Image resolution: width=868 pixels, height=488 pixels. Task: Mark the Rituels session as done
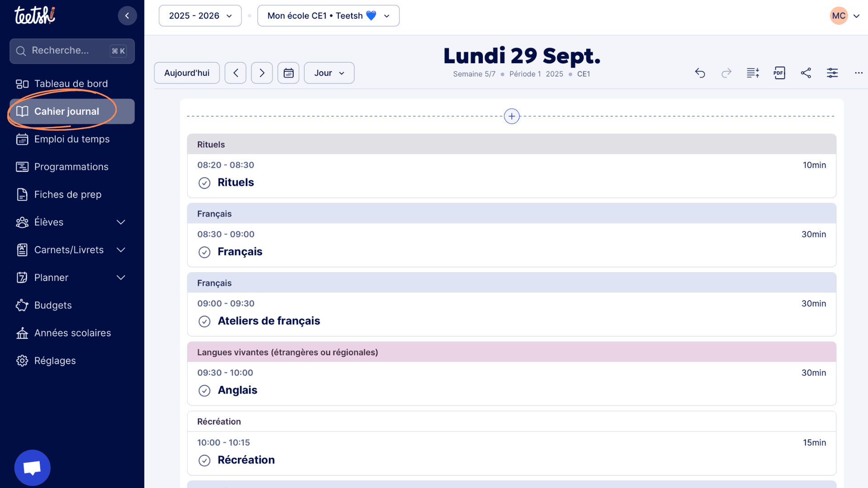click(x=204, y=183)
